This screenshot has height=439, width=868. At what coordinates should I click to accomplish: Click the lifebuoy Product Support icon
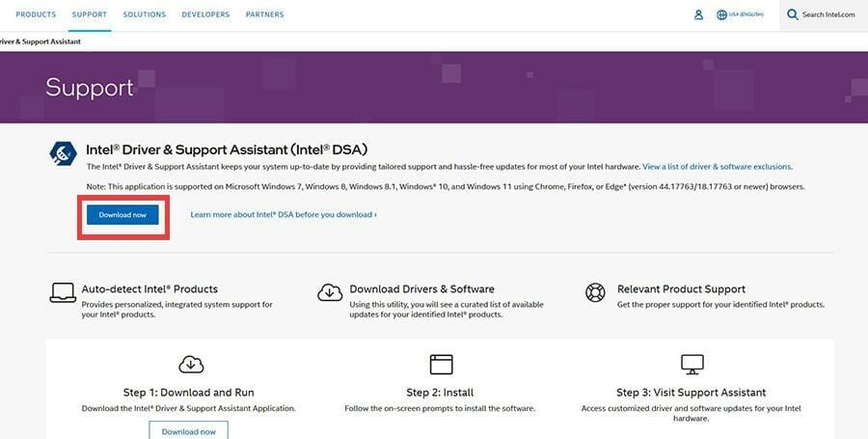[595, 291]
